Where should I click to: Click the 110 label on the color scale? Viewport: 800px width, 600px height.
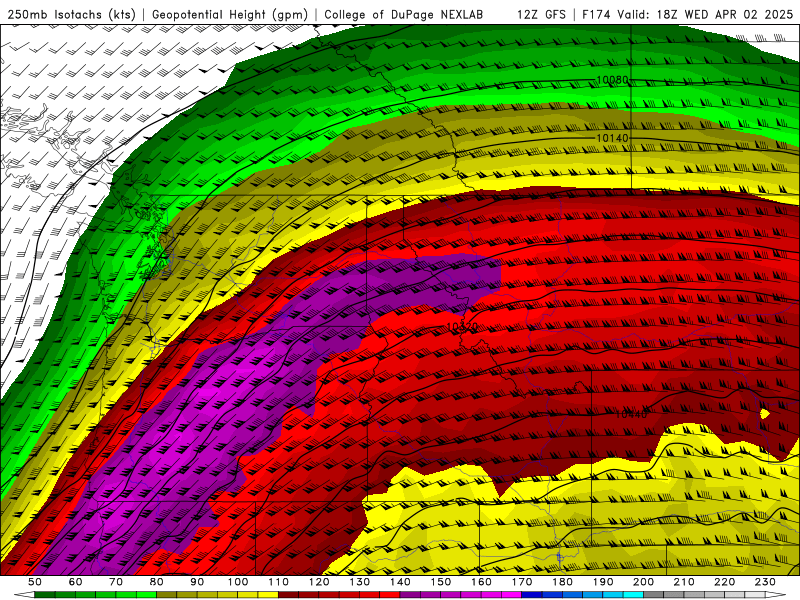pos(278,582)
